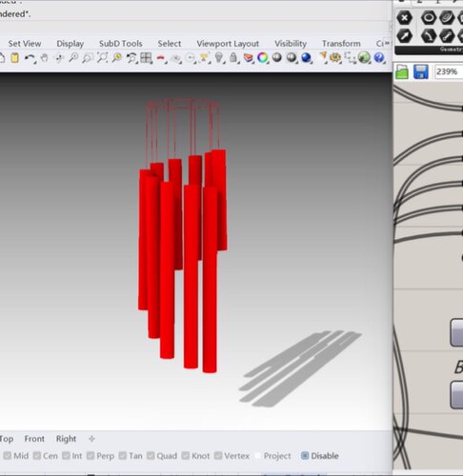Select the blue sphere render icon

coord(306,58)
